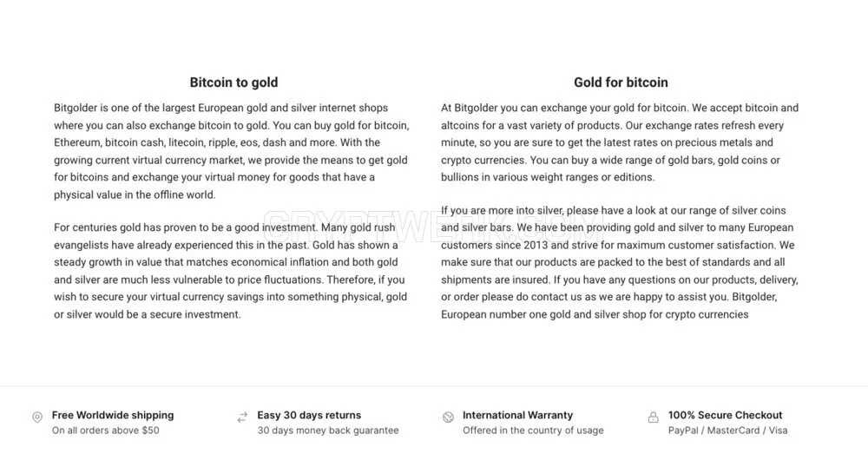Click the location pin icon beside Free Worldwide shipping
Screen dimensions: 868x454
[x=37, y=417]
